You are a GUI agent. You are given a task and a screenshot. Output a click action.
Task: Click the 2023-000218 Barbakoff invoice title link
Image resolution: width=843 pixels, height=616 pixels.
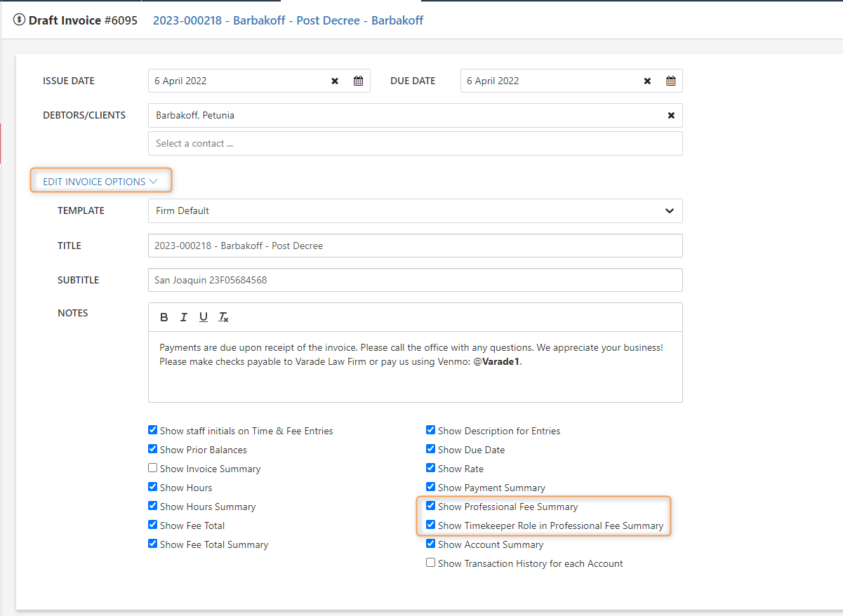286,20
